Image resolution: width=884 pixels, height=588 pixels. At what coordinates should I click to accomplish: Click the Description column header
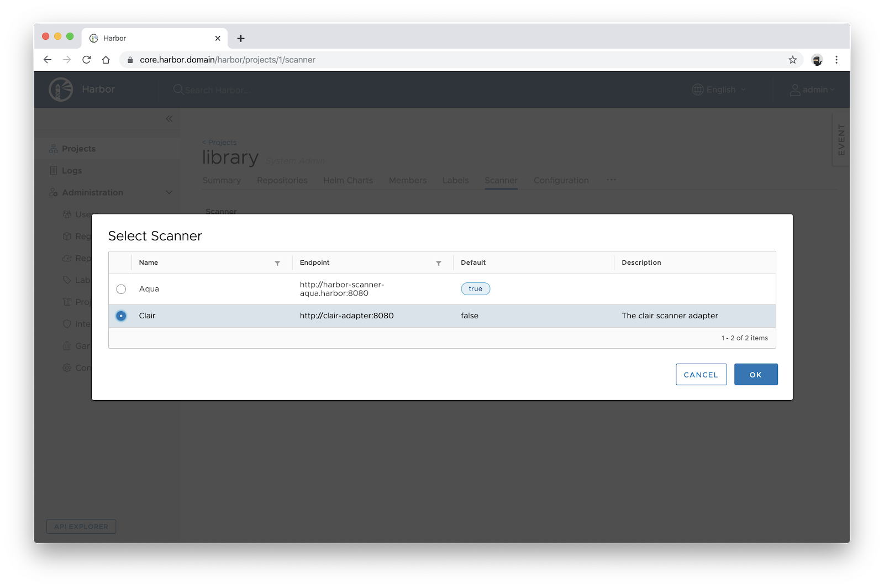[641, 262]
